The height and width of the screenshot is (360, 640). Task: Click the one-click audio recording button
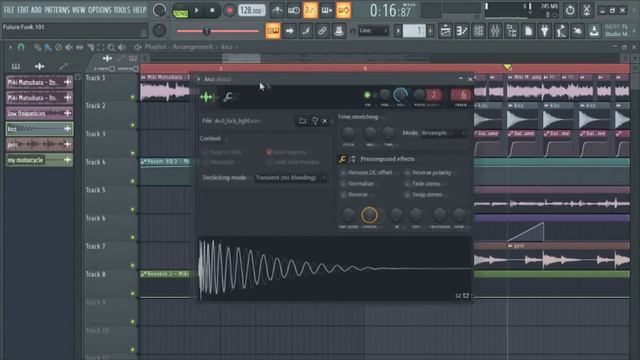point(561,31)
